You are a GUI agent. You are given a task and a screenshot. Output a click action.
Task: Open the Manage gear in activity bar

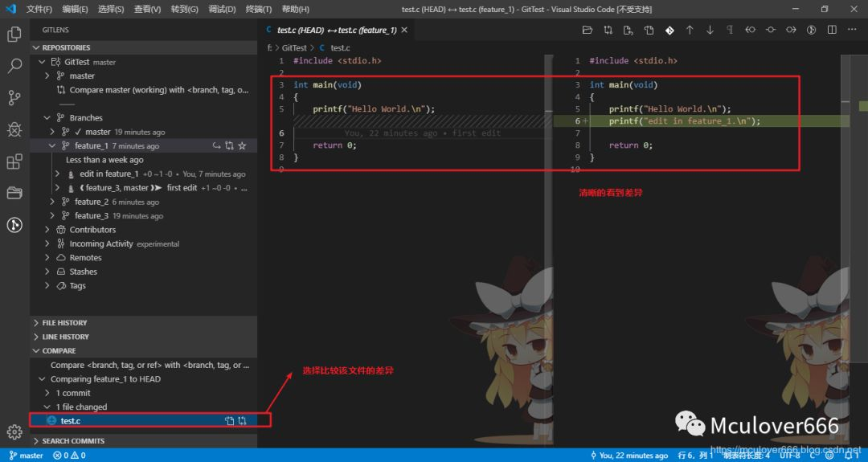(14, 431)
